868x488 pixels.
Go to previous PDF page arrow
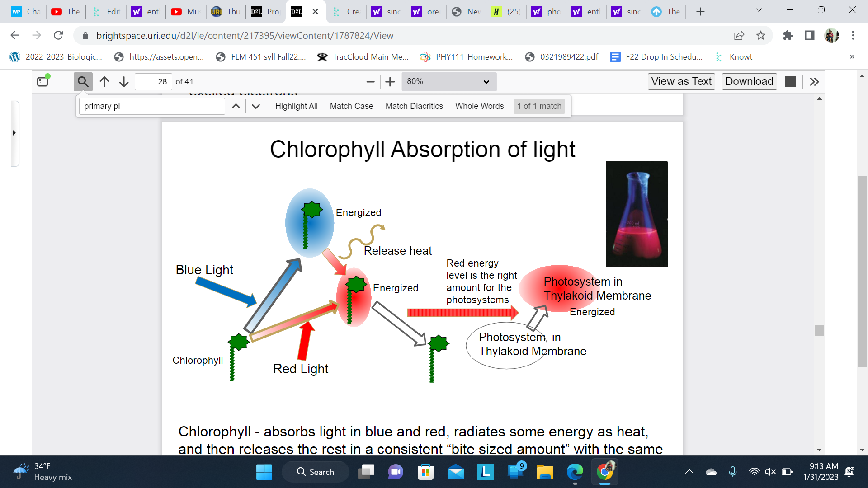[x=104, y=82]
